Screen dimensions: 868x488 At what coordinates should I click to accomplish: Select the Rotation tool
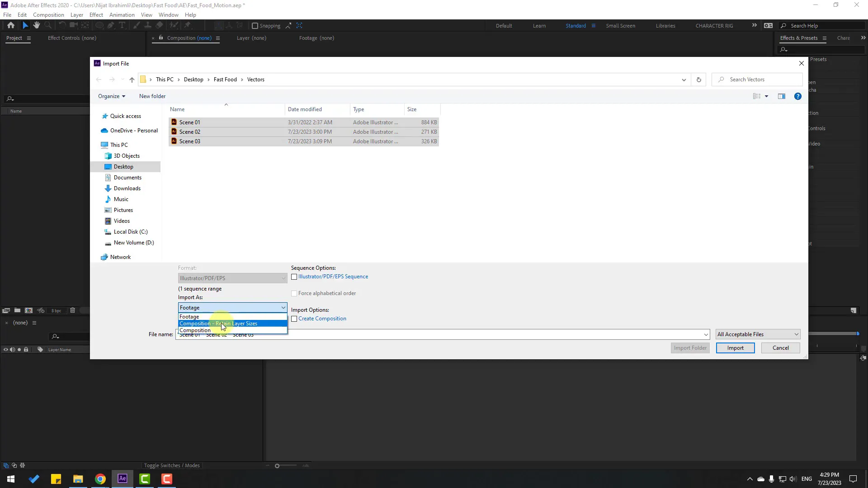[62, 25]
